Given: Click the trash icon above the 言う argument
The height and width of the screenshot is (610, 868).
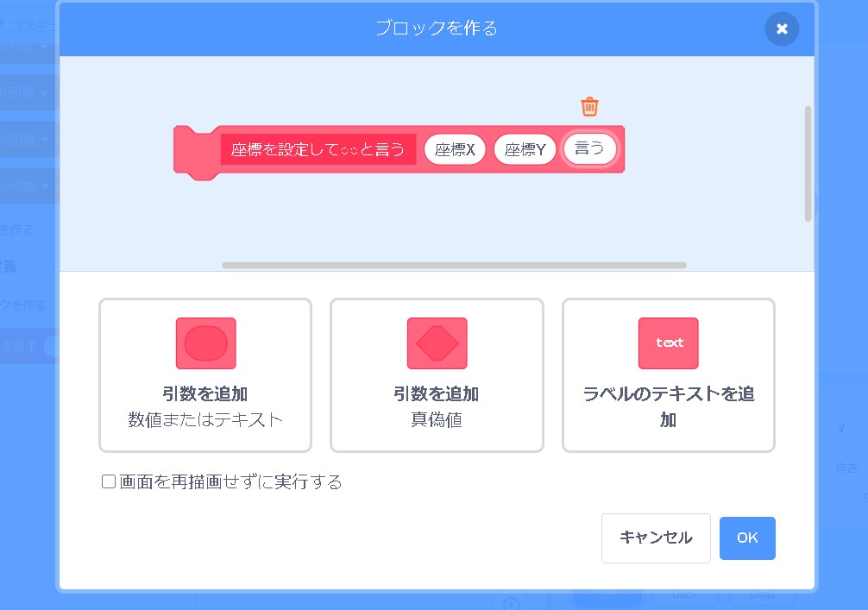Looking at the screenshot, I should pos(589,107).
